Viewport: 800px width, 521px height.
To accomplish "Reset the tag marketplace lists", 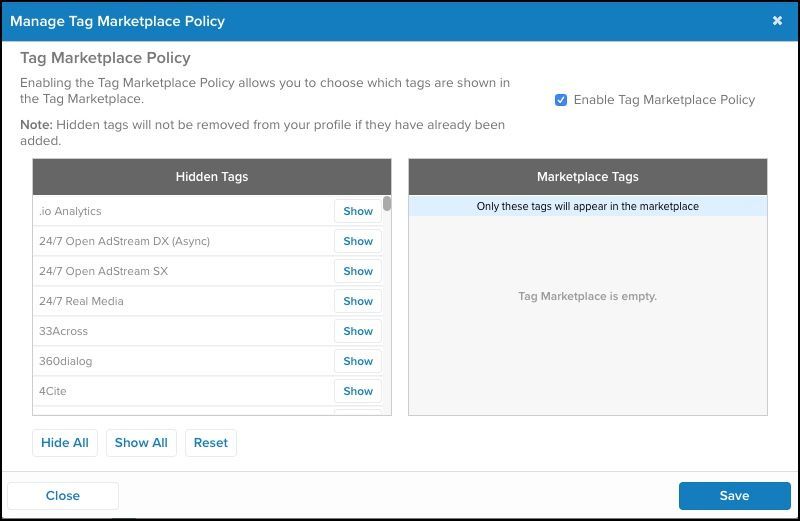I will 211,443.
